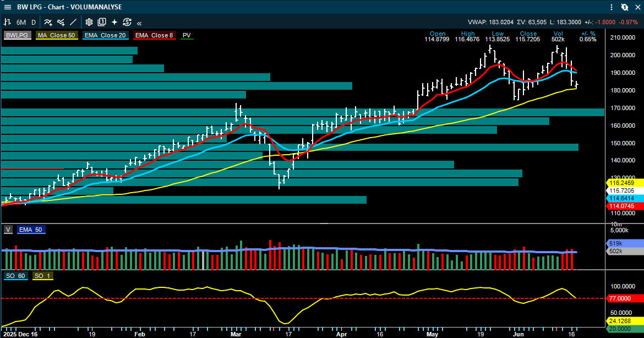644x338 pixels.
Task: Click the red 114.0745 price axis label
Action: (x=625, y=206)
